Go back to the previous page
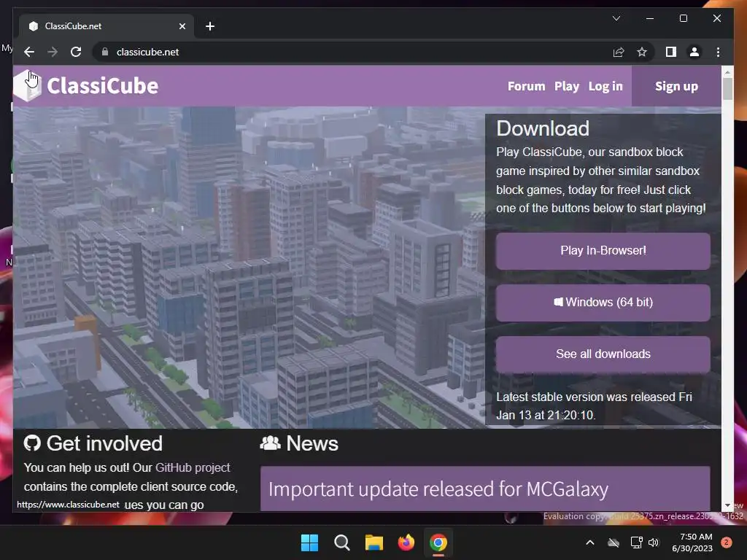Viewport: 747px width, 560px height. [x=29, y=52]
